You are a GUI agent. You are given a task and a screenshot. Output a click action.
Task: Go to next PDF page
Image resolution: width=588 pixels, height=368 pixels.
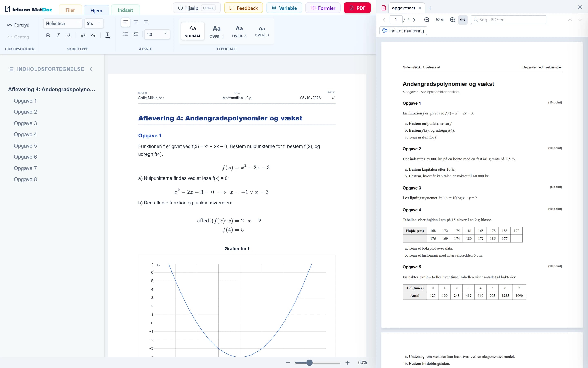414,20
